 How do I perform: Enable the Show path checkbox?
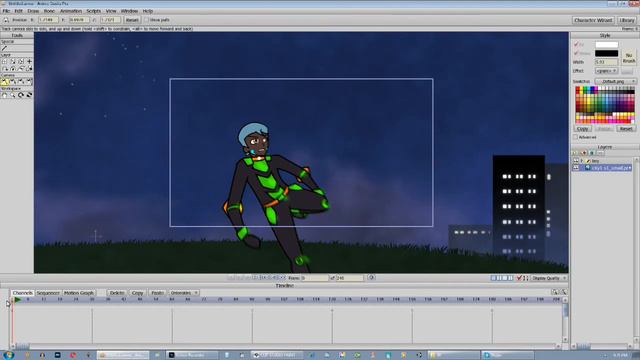click(147, 20)
